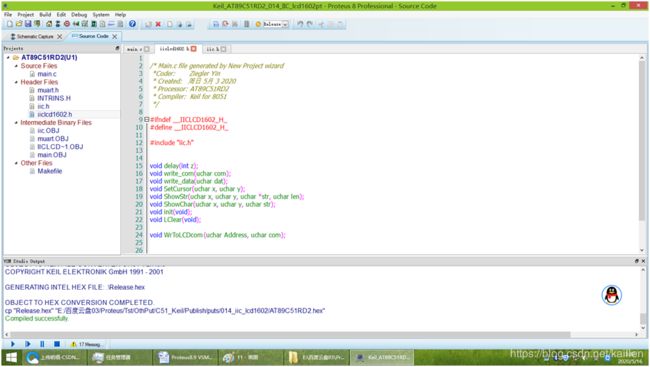Step the simulation forward
Image resolution: width=650 pixels, height=367 pixels.
pyautogui.click(x=27, y=344)
